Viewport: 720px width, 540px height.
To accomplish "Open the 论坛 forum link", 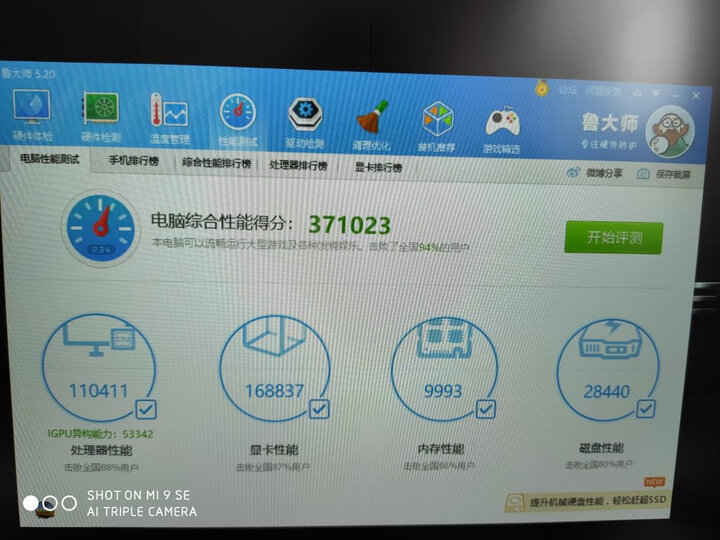I will (568, 90).
